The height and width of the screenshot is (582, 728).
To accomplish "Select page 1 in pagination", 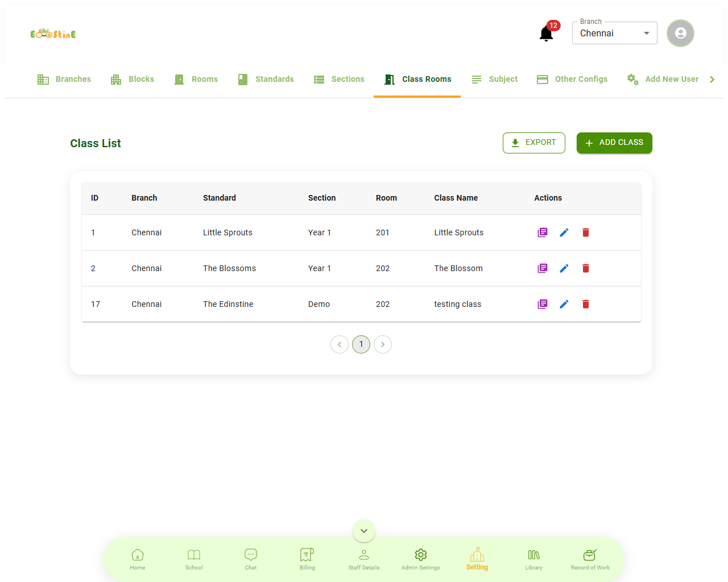I will point(361,344).
